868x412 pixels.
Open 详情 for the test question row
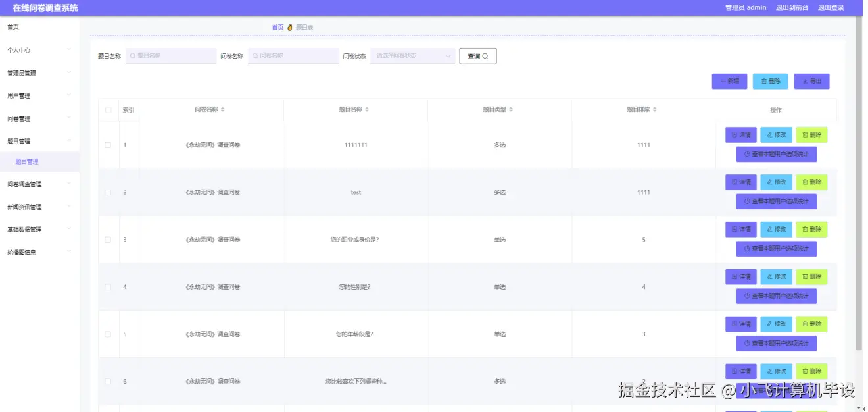coord(741,182)
